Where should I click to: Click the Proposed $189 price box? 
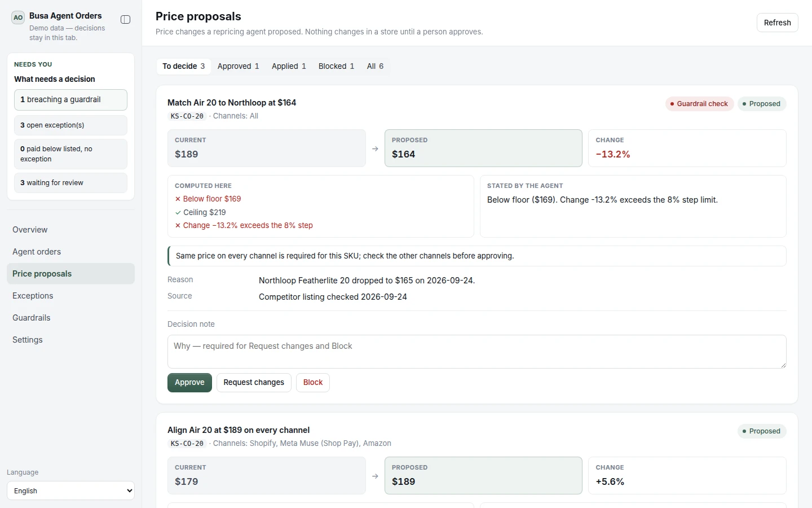483,476
